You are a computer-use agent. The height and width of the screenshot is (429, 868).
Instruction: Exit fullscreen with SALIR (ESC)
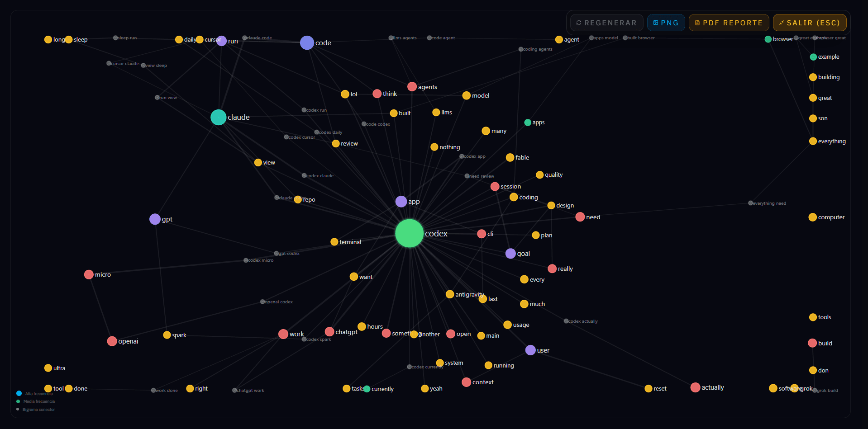pyautogui.click(x=810, y=23)
